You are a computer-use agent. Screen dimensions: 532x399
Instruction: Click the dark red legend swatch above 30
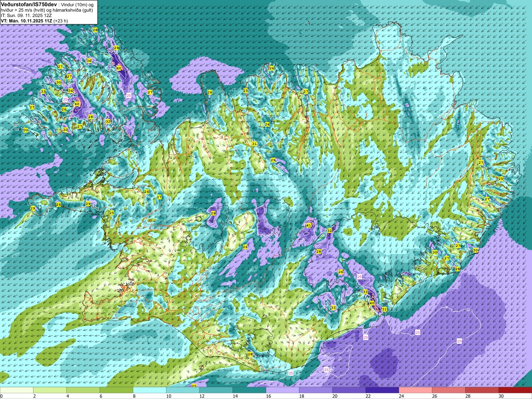pos(515,390)
